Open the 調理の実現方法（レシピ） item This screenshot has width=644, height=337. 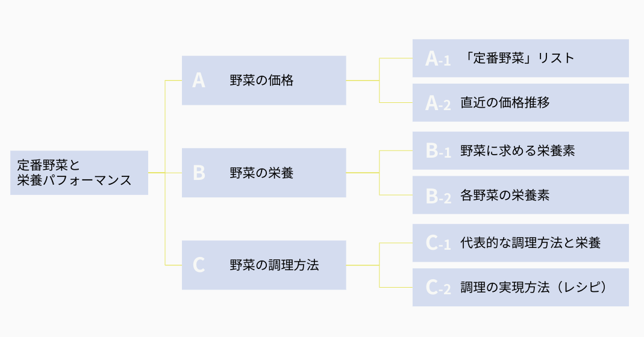coord(533,288)
